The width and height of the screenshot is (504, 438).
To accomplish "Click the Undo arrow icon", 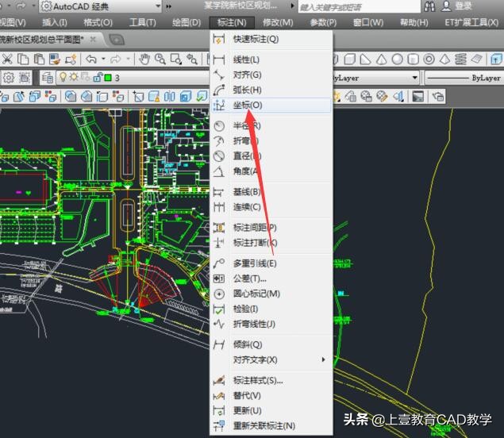I will (91, 60).
